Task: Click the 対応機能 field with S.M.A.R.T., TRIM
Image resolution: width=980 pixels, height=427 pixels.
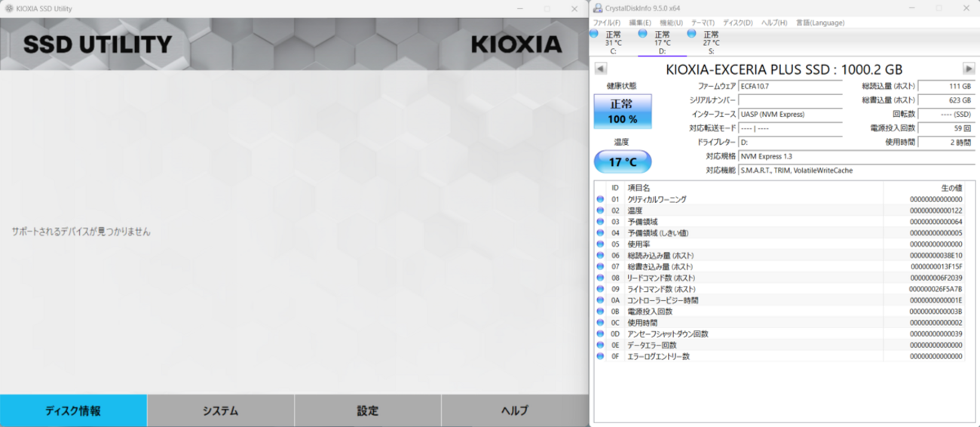Action: pyautogui.click(x=856, y=170)
